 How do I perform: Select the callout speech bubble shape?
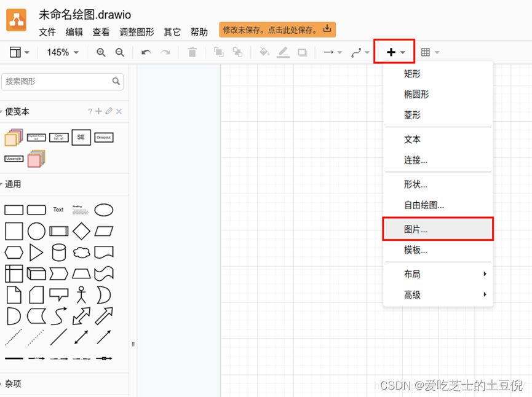point(58,294)
